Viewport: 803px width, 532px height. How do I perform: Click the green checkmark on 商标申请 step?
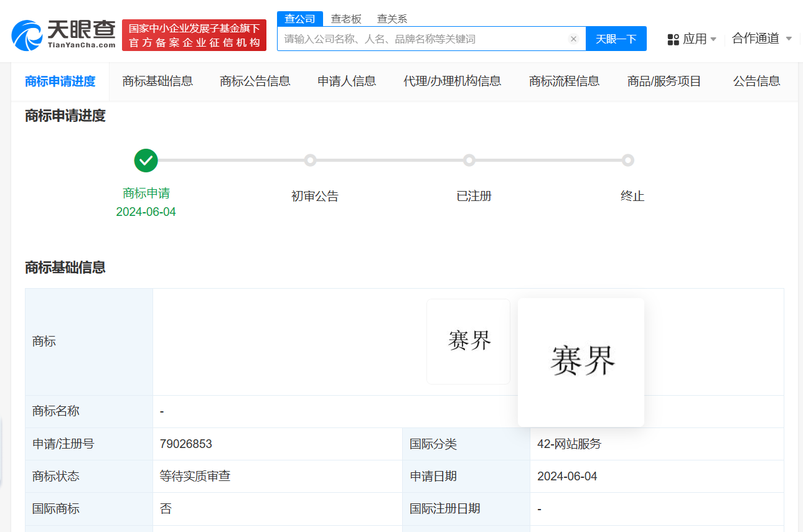[x=146, y=160]
